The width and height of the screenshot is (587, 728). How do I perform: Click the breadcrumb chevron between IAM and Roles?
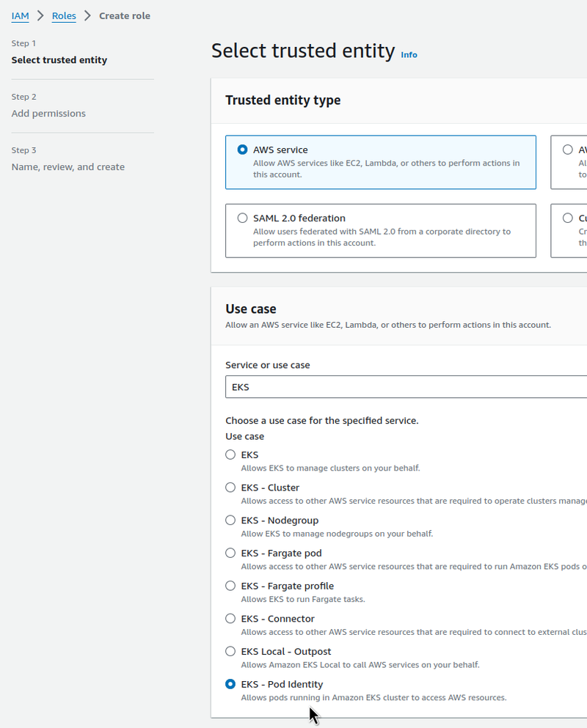tap(40, 16)
